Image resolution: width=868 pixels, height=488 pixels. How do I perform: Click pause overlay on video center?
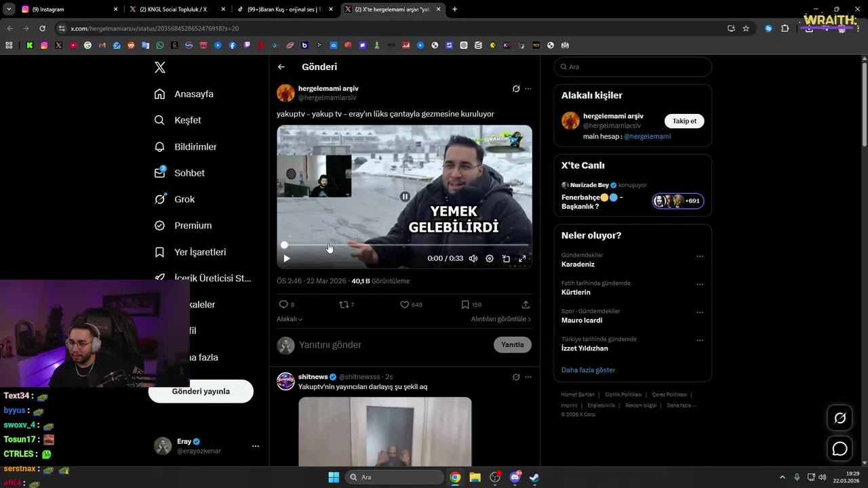point(405,197)
